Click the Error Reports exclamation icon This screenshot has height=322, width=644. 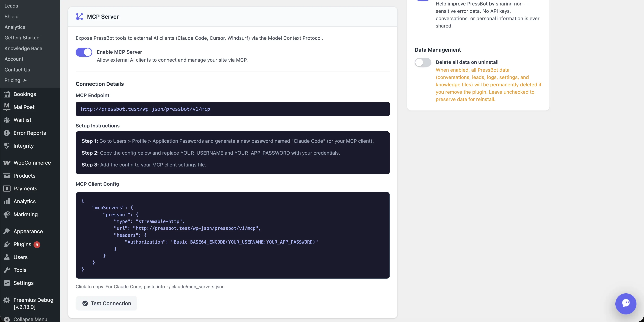pyautogui.click(x=7, y=133)
